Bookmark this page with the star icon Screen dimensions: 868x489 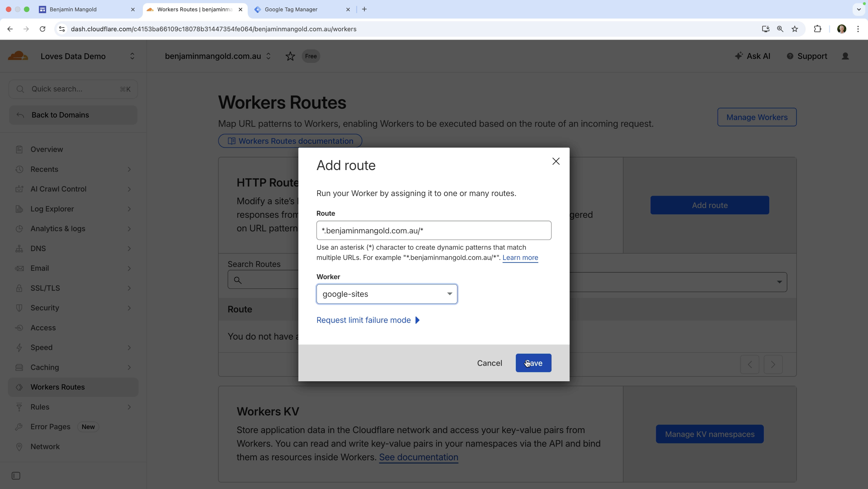[795, 29]
